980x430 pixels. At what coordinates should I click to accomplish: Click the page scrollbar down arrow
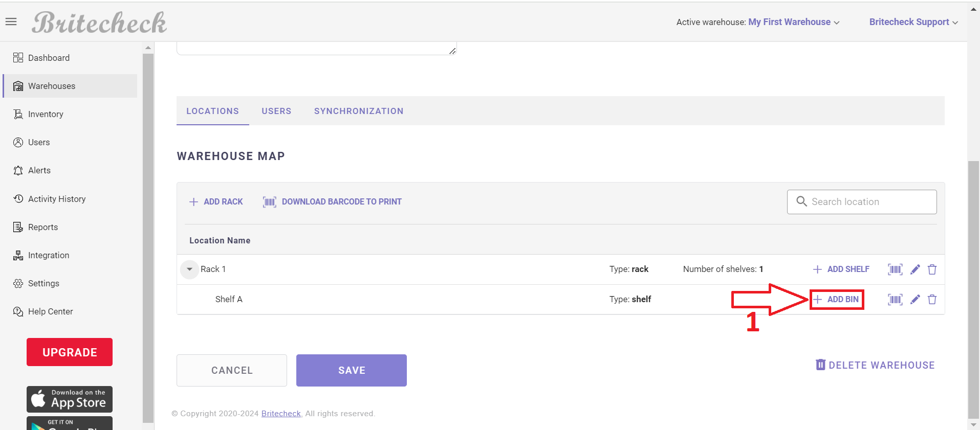[x=973, y=425]
